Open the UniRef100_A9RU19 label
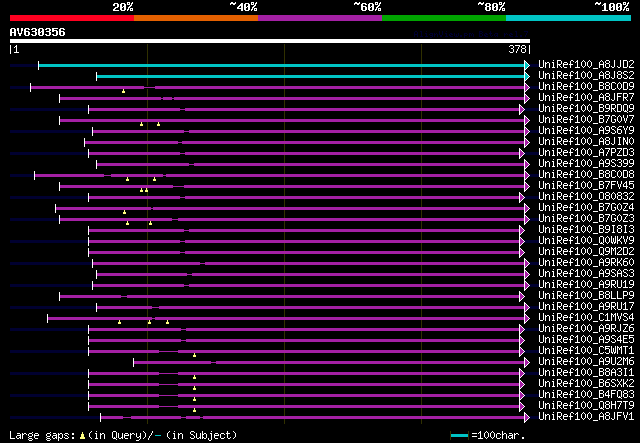This screenshot has width=640, height=443. coord(586,285)
